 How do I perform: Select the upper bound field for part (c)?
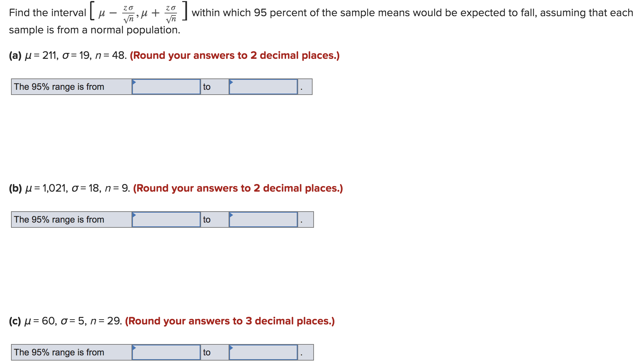pos(263,352)
